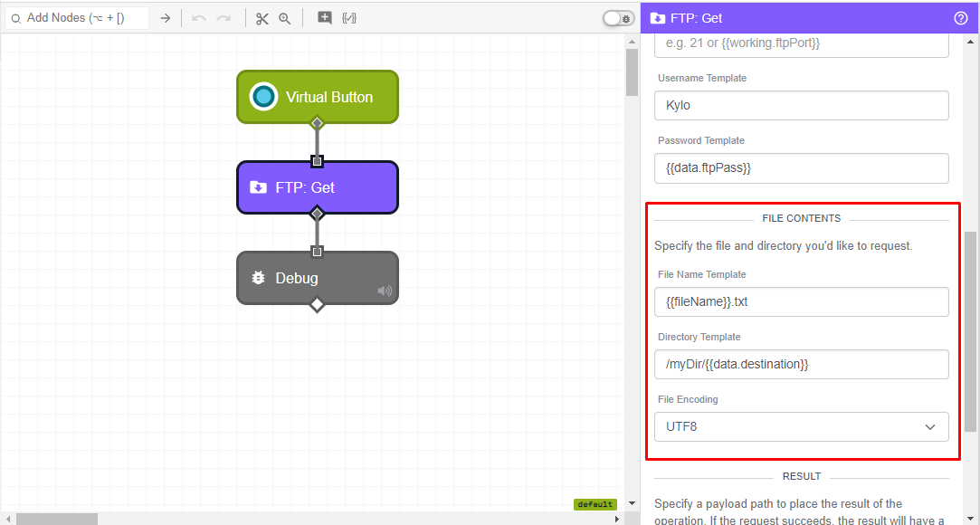980x525 pixels.
Task: Select the Virtual Button node
Action: [318, 97]
